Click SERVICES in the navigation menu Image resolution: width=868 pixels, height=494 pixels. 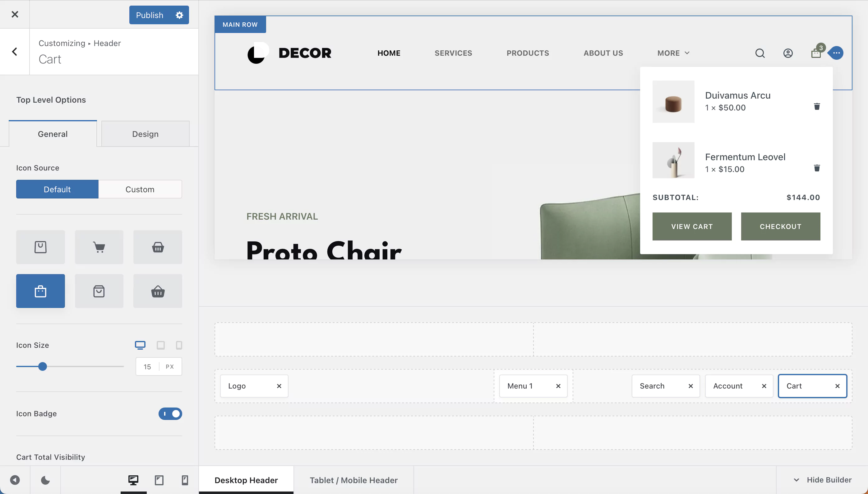(x=453, y=53)
